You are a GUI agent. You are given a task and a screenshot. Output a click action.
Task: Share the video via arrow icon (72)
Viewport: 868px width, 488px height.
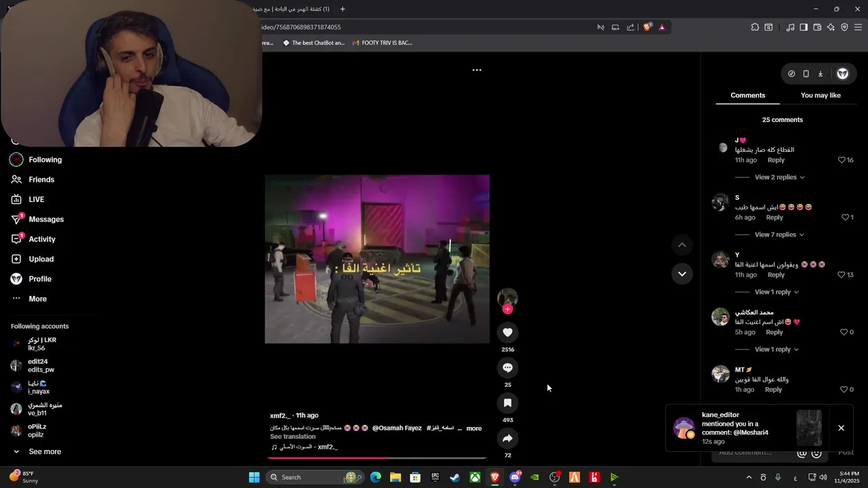pyautogui.click(x=507, y=438)
